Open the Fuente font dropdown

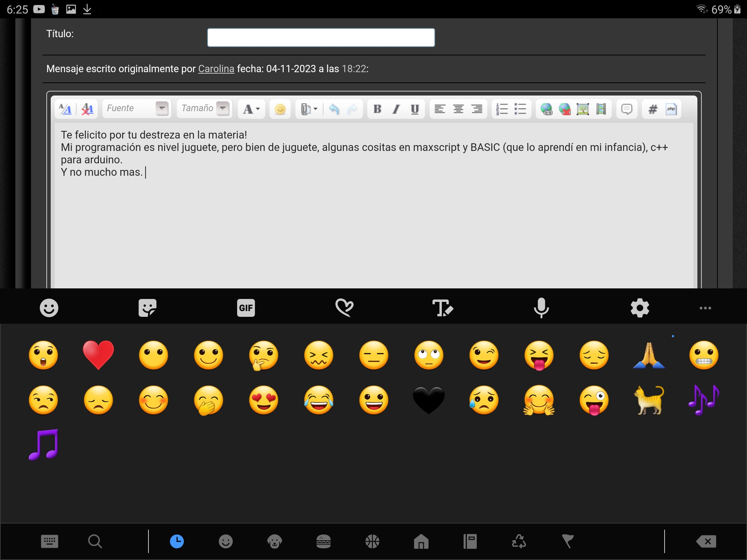[x=162, y=108]
